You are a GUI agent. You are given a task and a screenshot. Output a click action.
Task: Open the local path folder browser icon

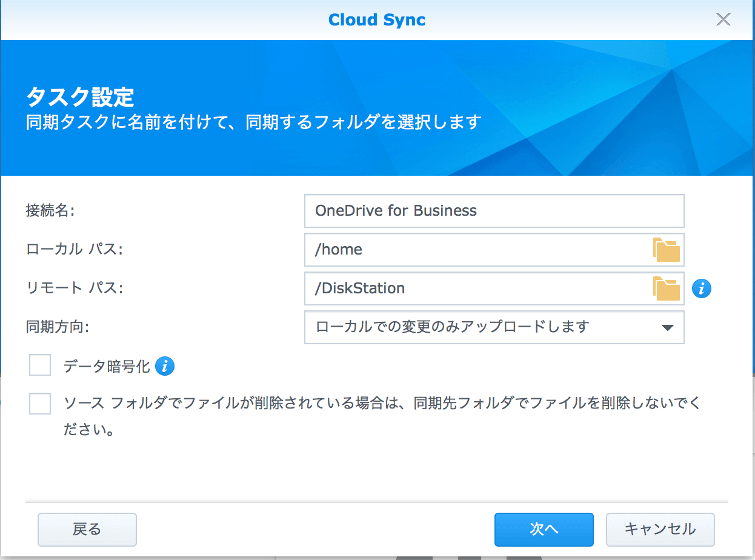(666, 250)
